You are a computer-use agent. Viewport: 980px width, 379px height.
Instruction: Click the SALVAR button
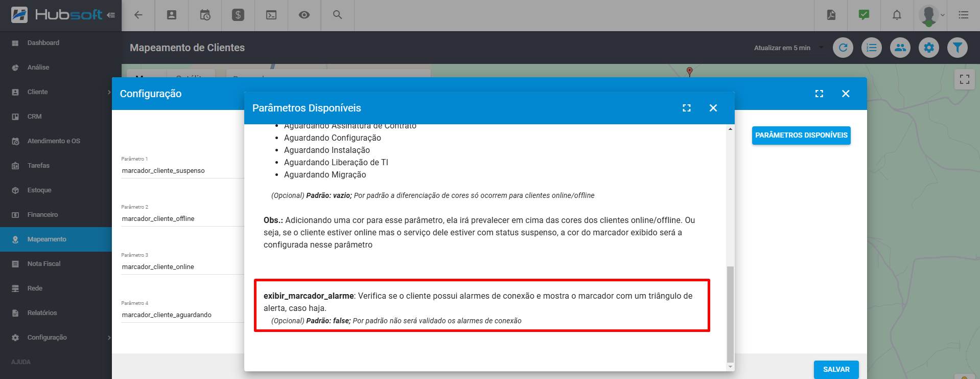pos(836,369)
